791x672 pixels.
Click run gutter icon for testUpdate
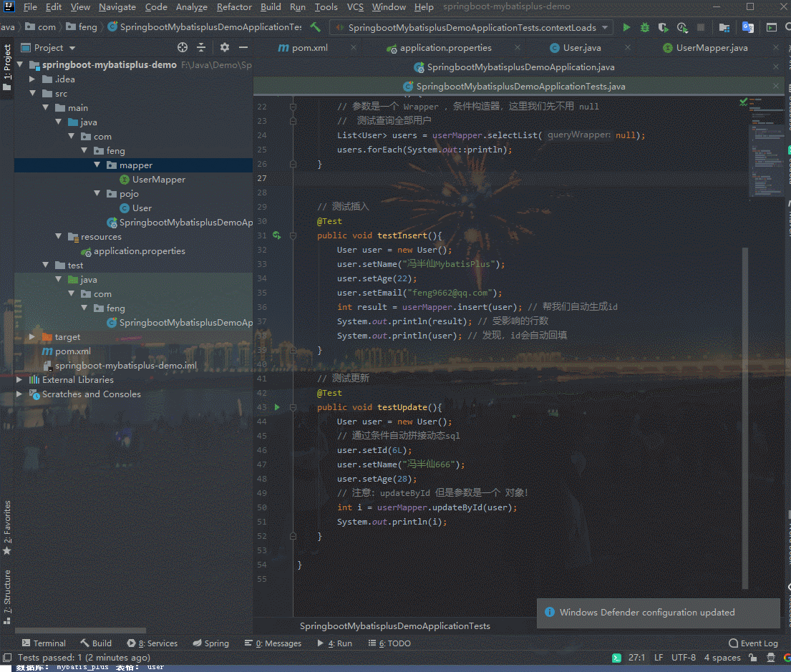click(x=277, y=407)
